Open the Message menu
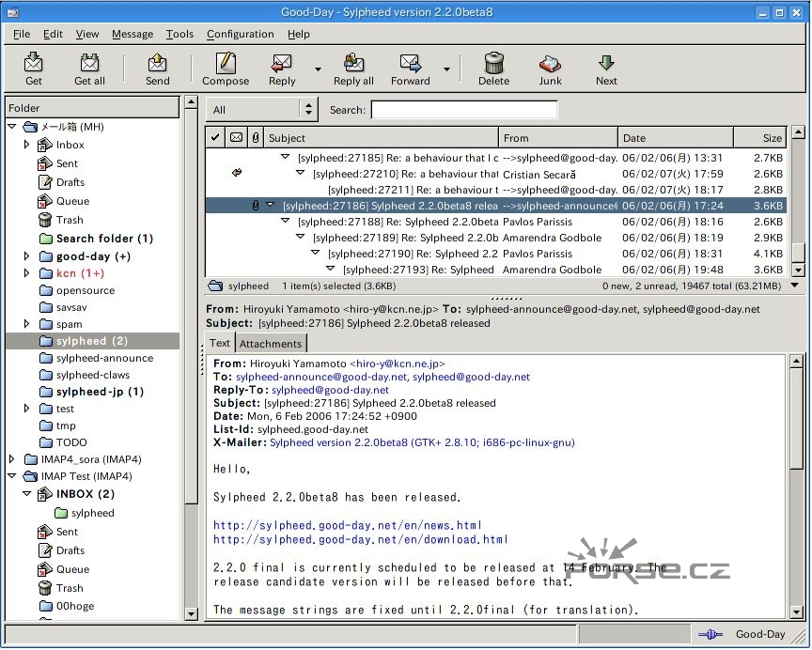The width and height of the screenshot is (812, 650). (133, 34)
